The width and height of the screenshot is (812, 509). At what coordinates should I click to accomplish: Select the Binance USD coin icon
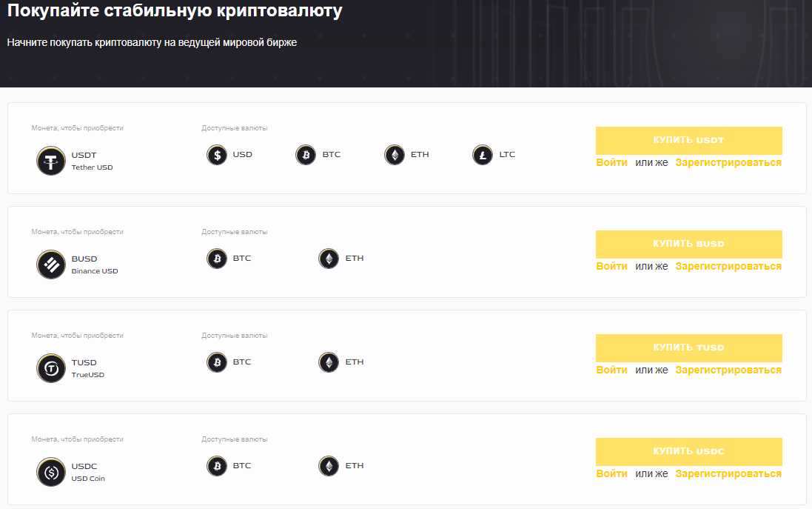click(50, 265)
